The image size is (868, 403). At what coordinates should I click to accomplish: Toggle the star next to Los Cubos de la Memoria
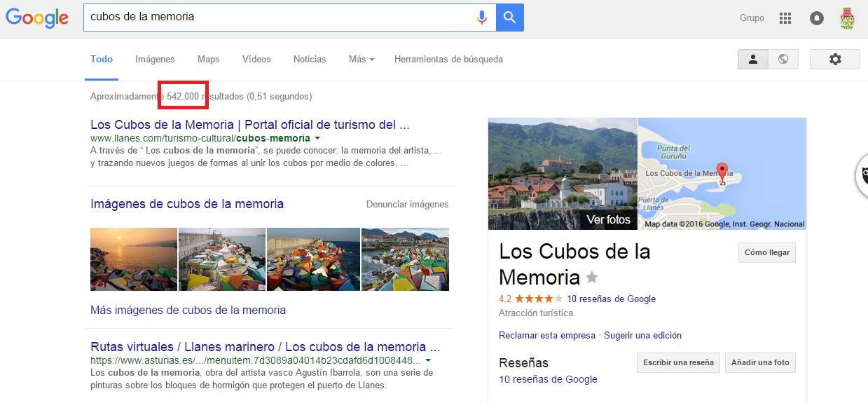pos(592,278)
